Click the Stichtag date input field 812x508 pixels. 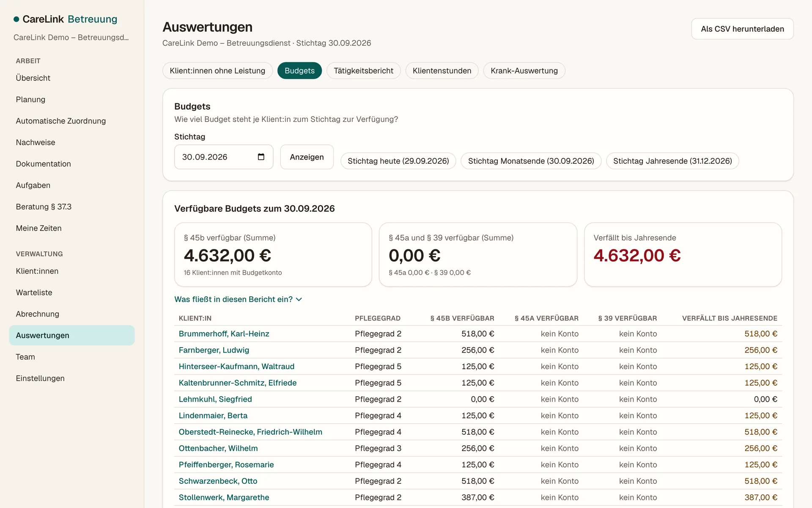pos(224,157)
